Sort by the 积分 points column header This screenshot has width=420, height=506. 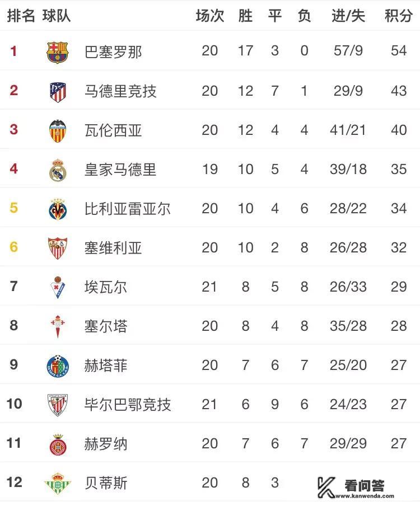[398, 16]
